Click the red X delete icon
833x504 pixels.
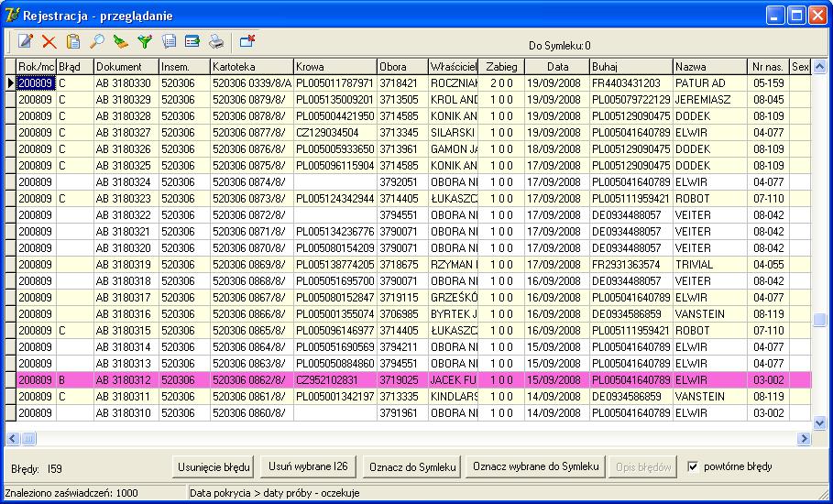(x=49, y=41)
